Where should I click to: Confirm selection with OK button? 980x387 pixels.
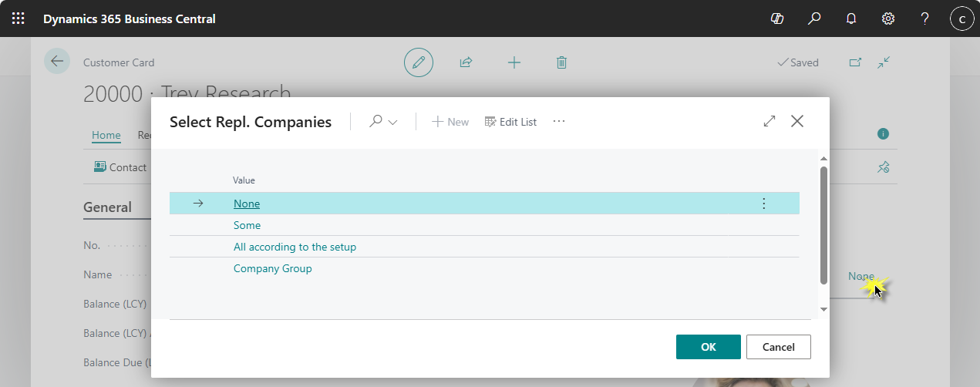[708, 347]
